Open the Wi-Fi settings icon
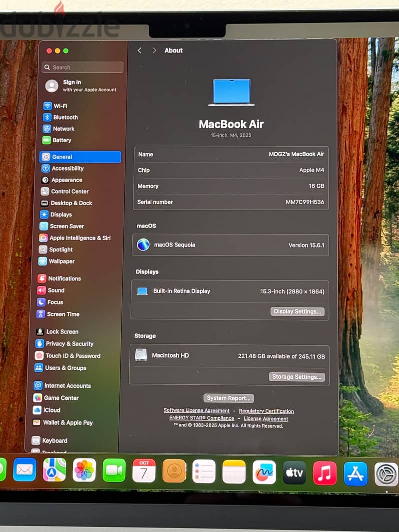The width and height of the screenshot is (399, 532). point(47,106)
